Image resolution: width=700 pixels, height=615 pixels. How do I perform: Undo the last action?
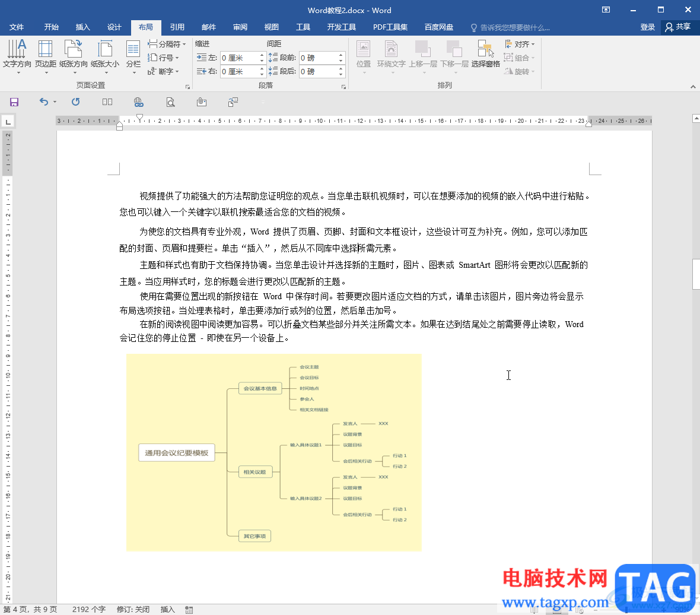click(x=43, y=102)
